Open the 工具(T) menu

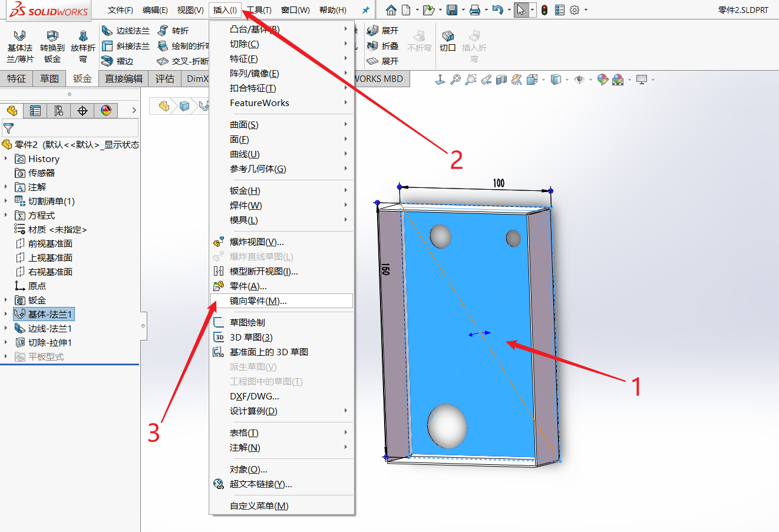tap(259, 10)
